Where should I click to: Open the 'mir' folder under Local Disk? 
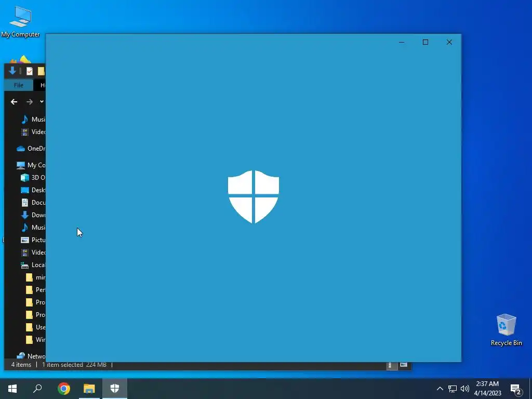point(35,277)
